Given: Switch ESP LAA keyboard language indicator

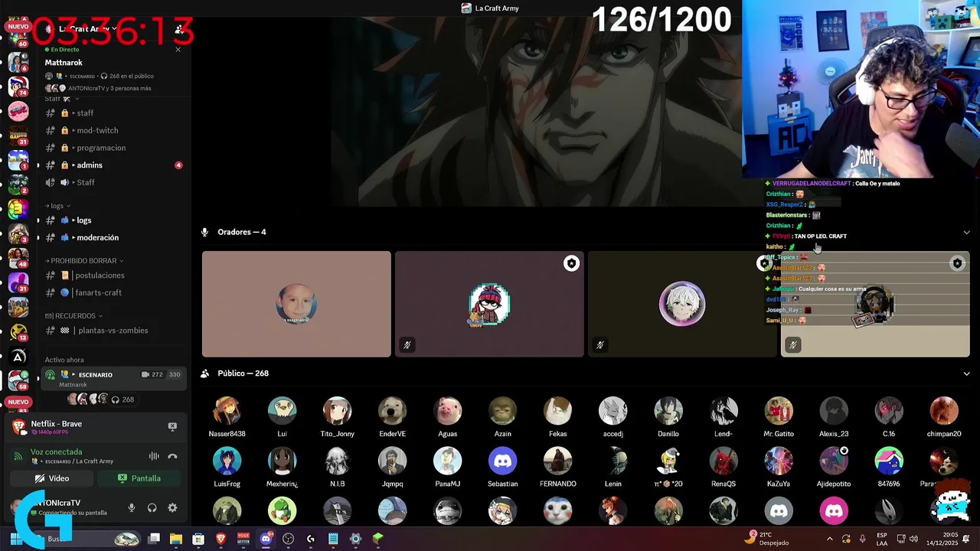Looking at the screenshot, I should point(882,538).
